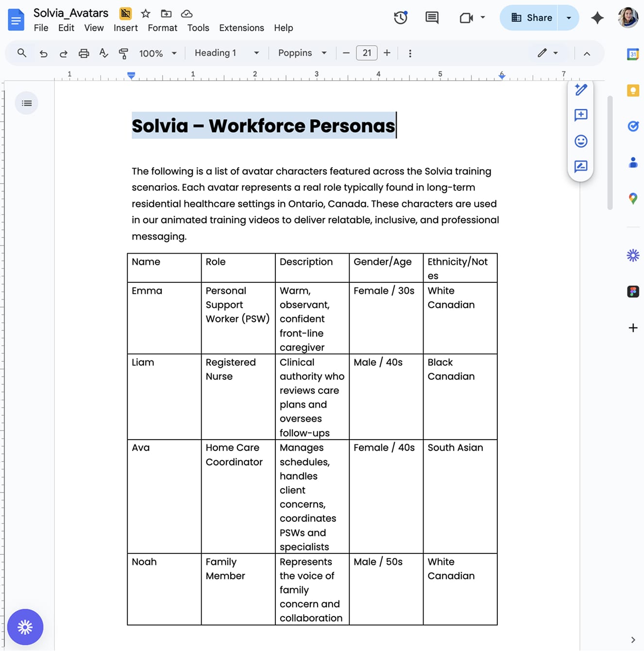Hide the menus with collapse arrow
Screen dimensions: 644x651
click(x=587, y=53)
